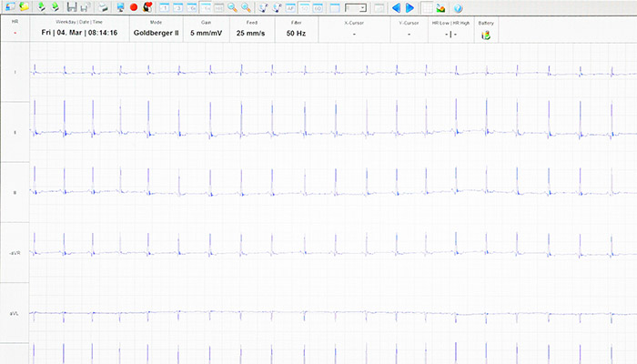Toggle the grid display icon
This screenshot has height=364, width=637.
pyautogui.click(x=426, y=7)
